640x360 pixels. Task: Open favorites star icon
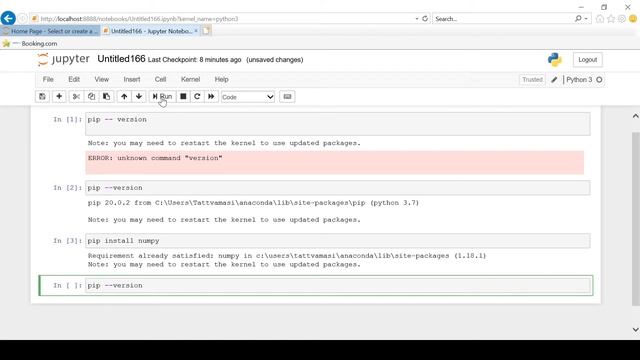(x=611, y=19)
